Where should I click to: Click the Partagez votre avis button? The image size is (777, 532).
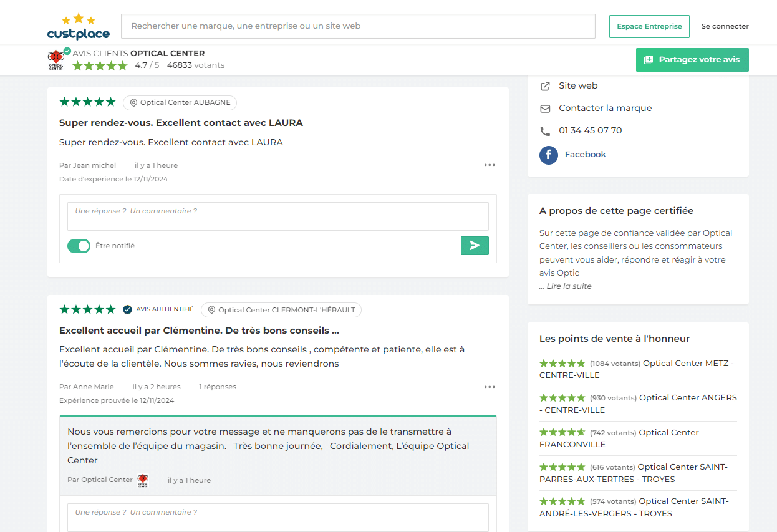coord(692,59)
